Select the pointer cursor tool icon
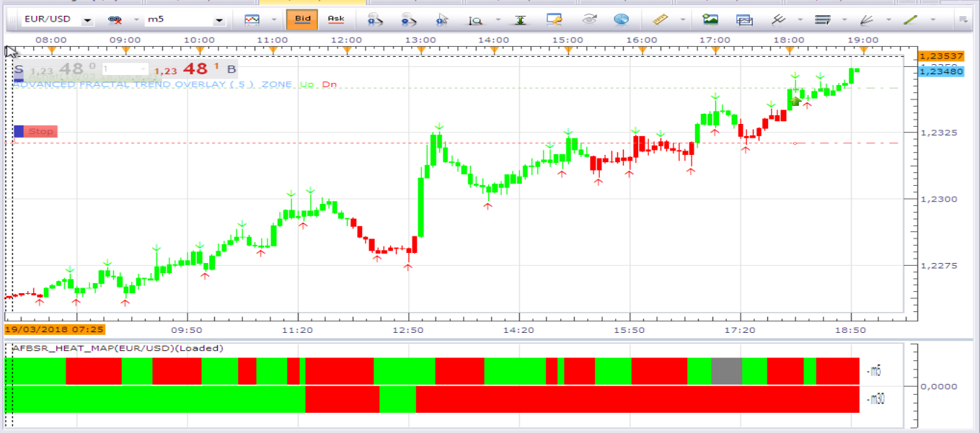The image size is (980, 433). [443, 19]
